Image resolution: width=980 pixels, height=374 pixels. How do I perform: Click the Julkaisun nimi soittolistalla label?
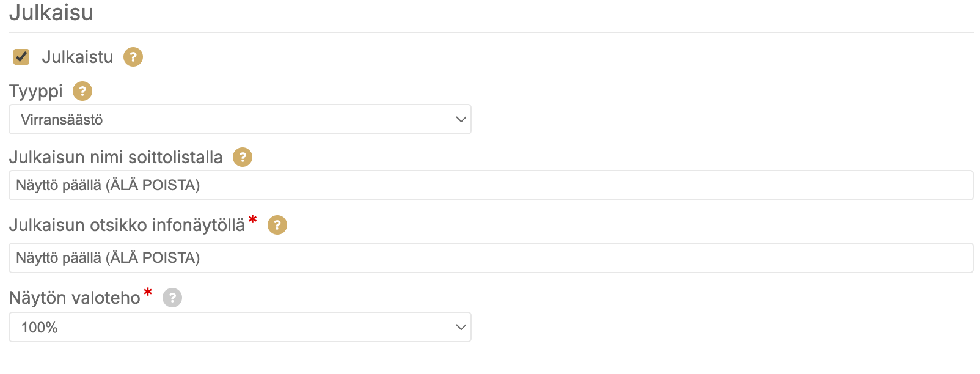(116, 158)
